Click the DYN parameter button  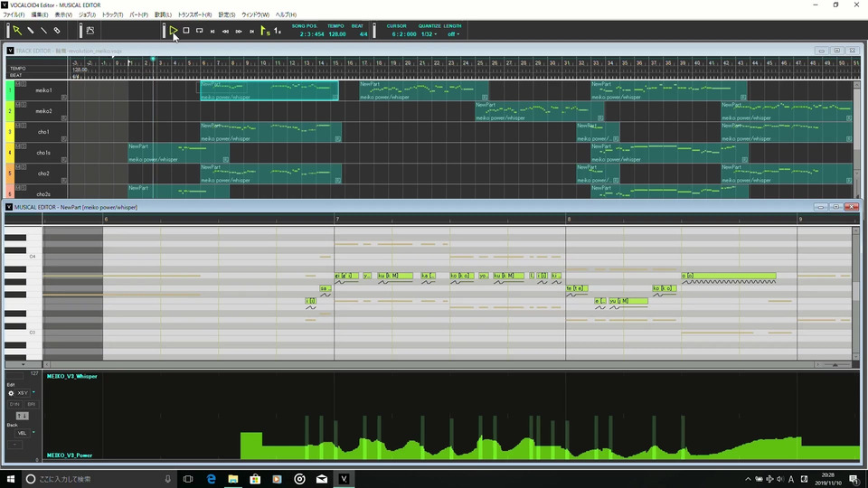pos(15,405)
